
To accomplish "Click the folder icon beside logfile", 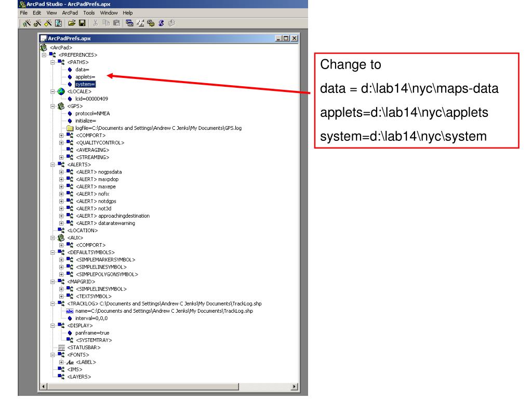I will (70, 128).
